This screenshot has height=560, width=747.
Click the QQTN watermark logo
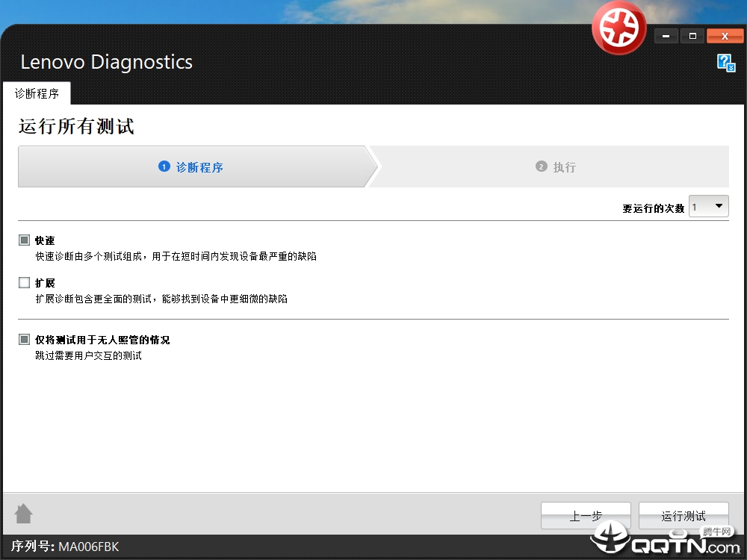[x=665, y=538]
